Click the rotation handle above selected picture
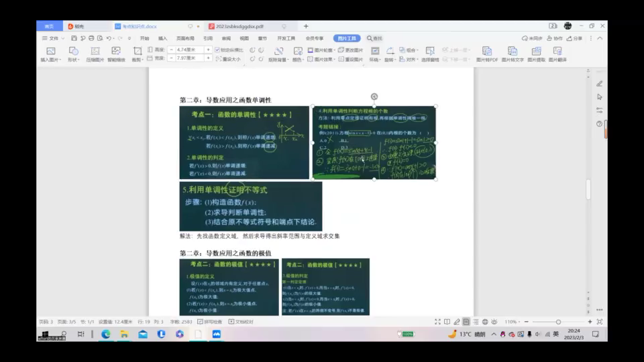644x362 pixels. point(374,97)
